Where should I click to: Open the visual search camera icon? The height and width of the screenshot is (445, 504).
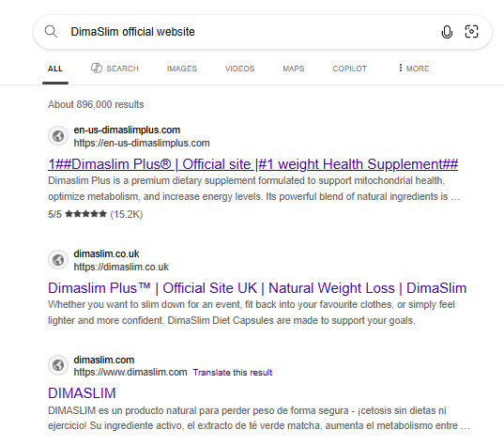click(471, 32)
